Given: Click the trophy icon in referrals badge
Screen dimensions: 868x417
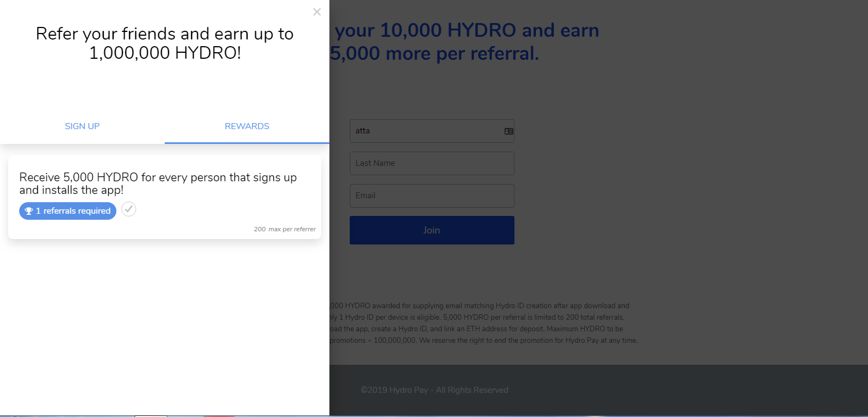Looking at the screenshot, I should point(29,211).
